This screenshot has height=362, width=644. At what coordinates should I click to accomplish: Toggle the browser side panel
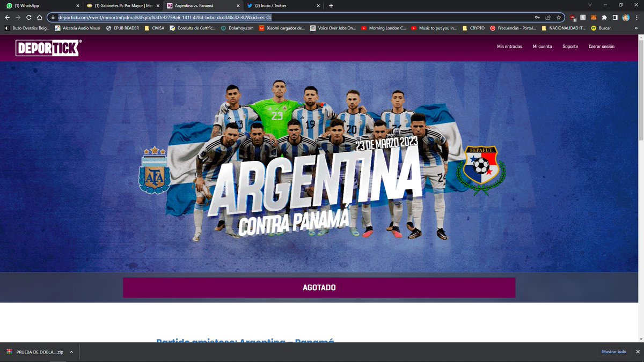point(615,17)
